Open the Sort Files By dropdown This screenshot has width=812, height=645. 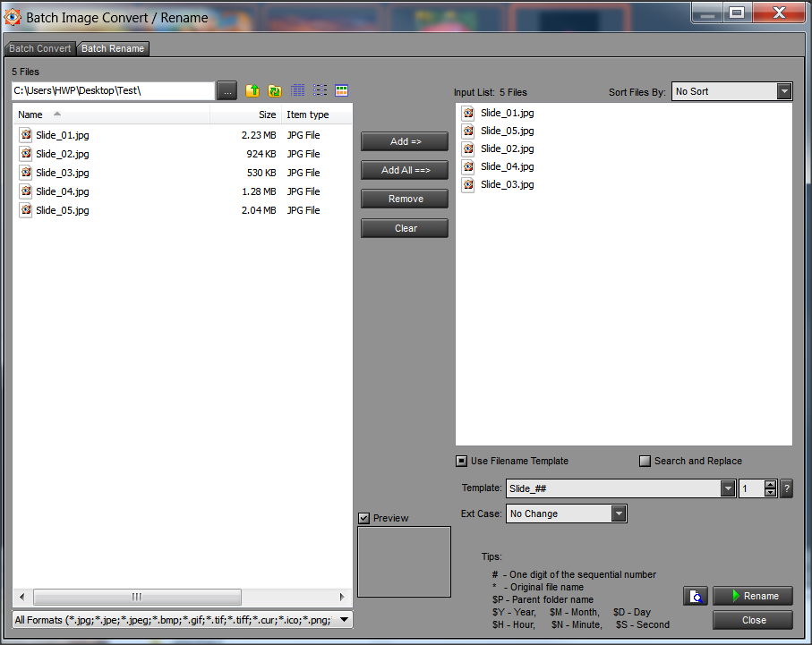pos(783,91)
